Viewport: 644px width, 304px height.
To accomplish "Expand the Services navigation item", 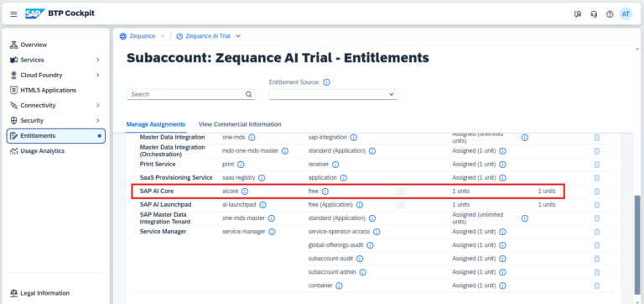I will click(98, 60).
